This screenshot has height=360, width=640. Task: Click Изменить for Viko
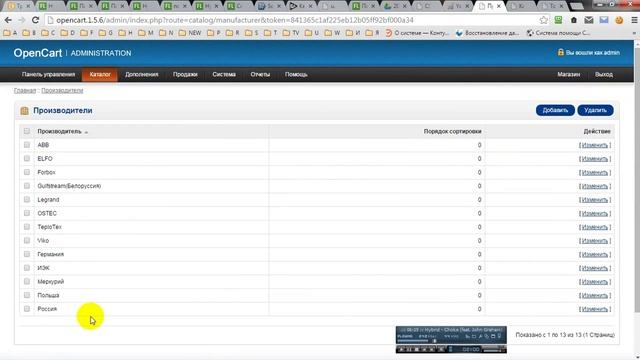(x=595, y=241)
